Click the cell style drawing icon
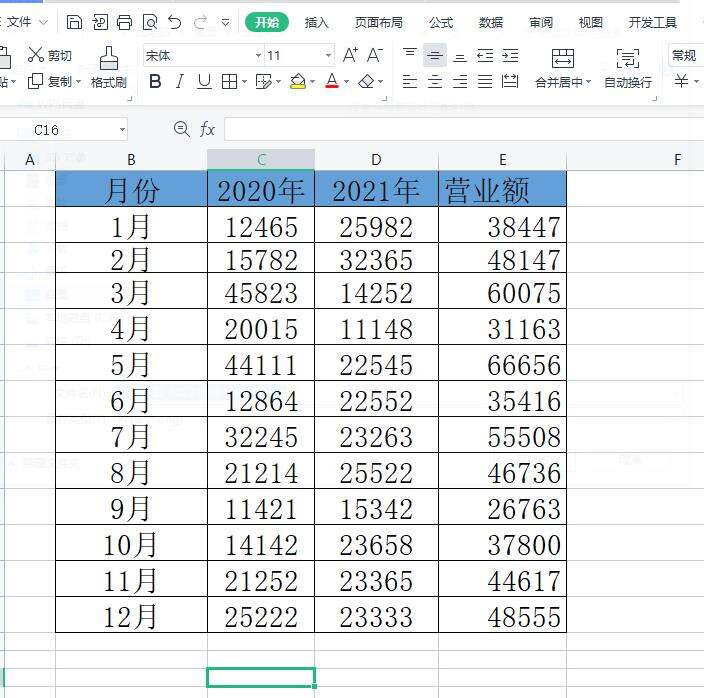This screenshot has width=704, height=698. 264,82
